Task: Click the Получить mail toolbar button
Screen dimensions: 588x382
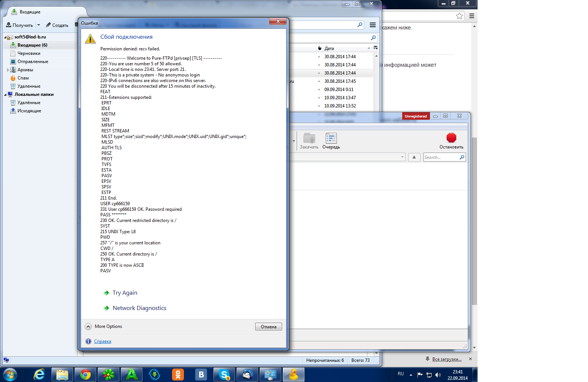Action: coord(19,25)
